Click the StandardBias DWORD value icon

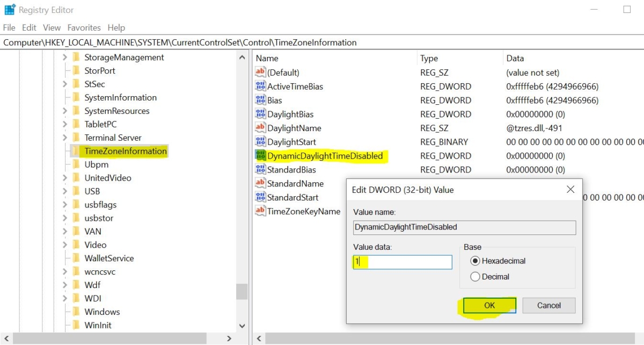coord(260,170)
